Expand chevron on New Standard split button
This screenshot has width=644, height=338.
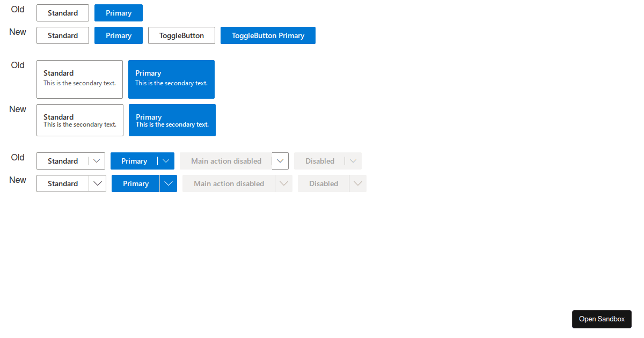(97, 183)
